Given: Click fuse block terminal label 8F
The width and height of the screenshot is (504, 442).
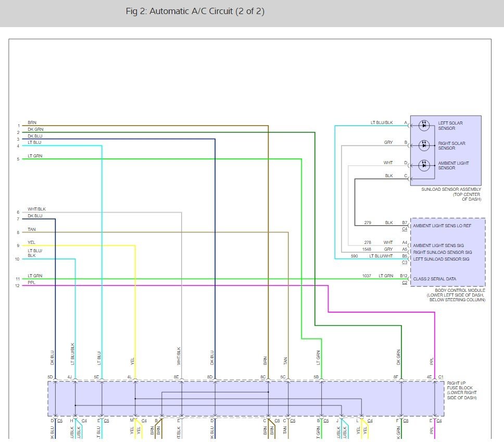Looking at the screenshot, I should point(396,377).
